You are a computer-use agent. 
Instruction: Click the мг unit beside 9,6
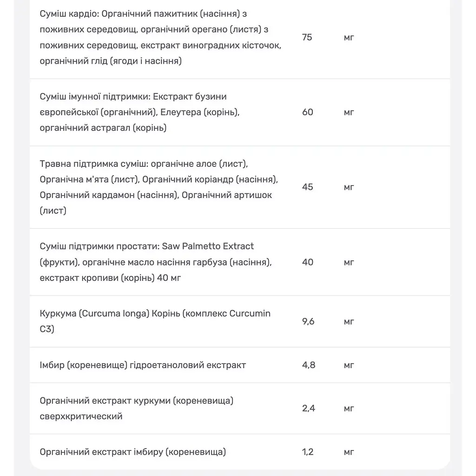[x=349, y=322]
